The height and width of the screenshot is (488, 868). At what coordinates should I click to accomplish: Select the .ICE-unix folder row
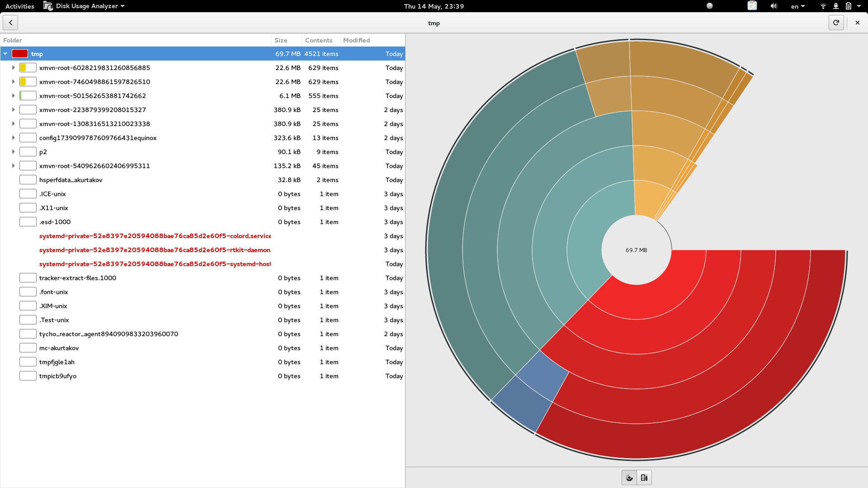203,194
